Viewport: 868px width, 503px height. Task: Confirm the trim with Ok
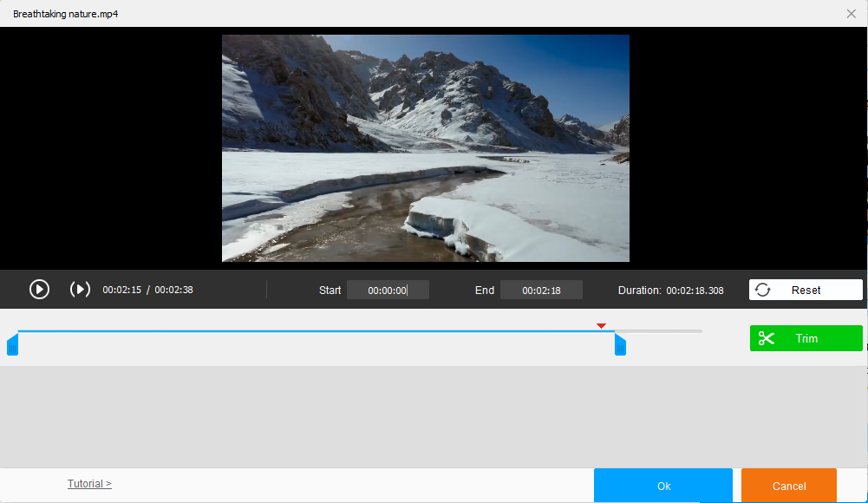click(662, 486)
